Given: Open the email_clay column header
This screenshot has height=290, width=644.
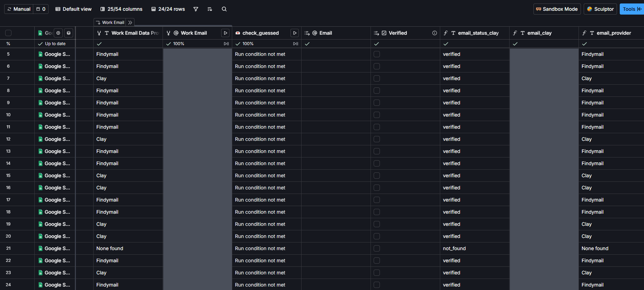Looking at the screenshot, I should click(544, 33).
